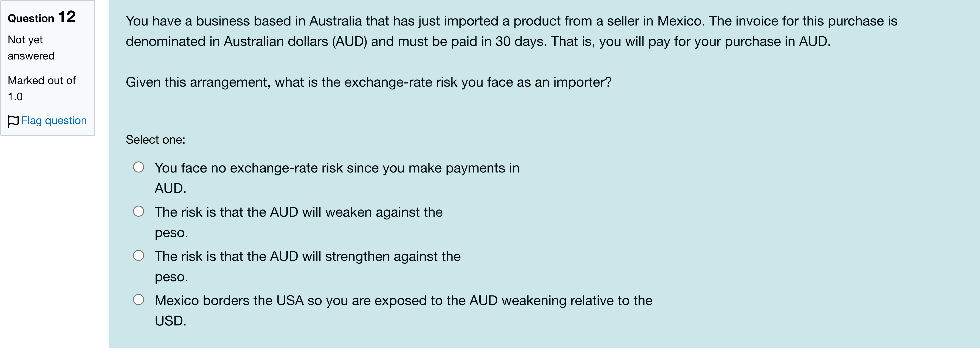Click the 'AUD.' line under the first answer

tap(170, 189)
